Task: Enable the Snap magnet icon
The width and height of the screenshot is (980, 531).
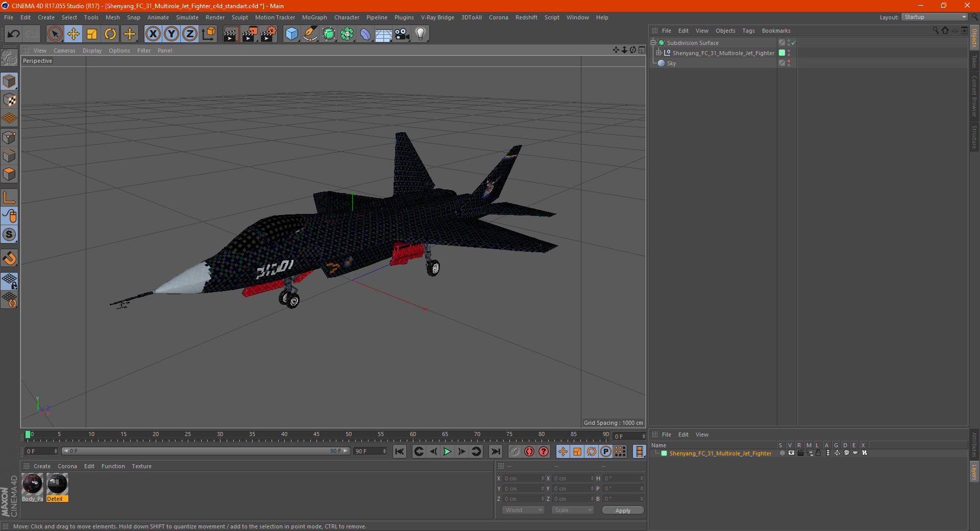Action: click(9, 258)
